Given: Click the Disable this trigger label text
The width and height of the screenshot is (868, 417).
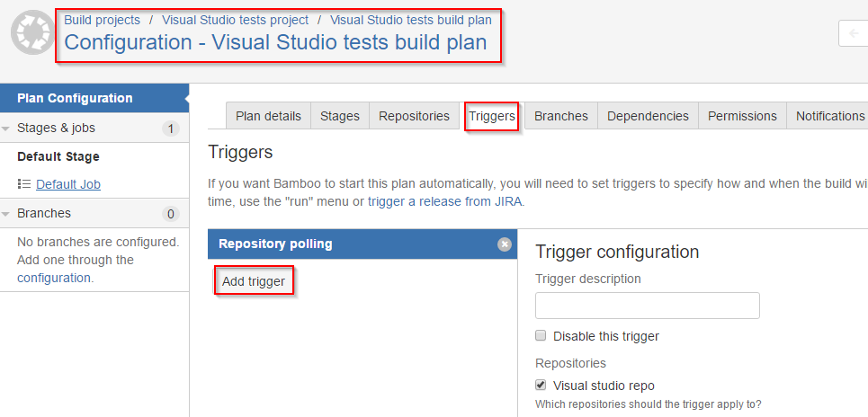Looking at the screenshot, I should point(606,336).
